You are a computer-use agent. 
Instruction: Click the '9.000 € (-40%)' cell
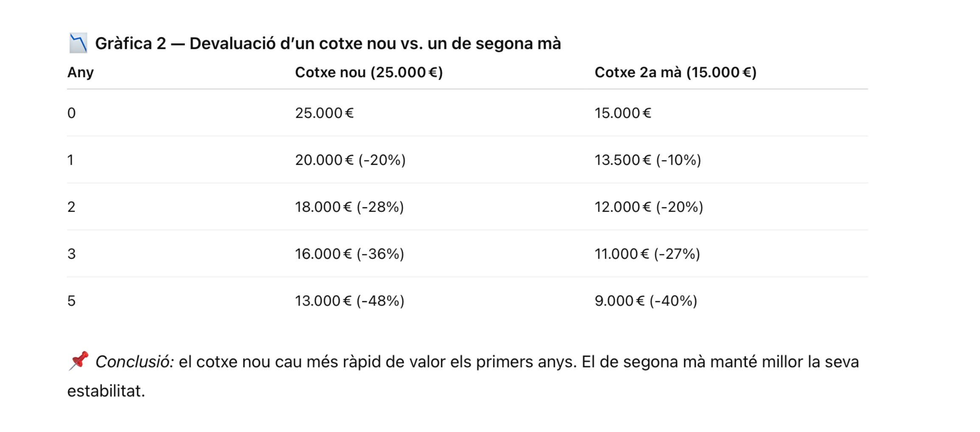[645, 301]
